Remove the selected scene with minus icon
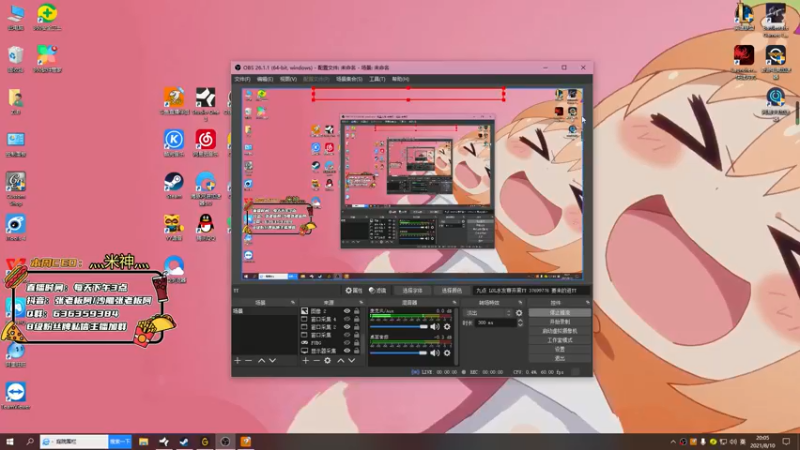Screen dimensions: 800x450 pos(248,361)
